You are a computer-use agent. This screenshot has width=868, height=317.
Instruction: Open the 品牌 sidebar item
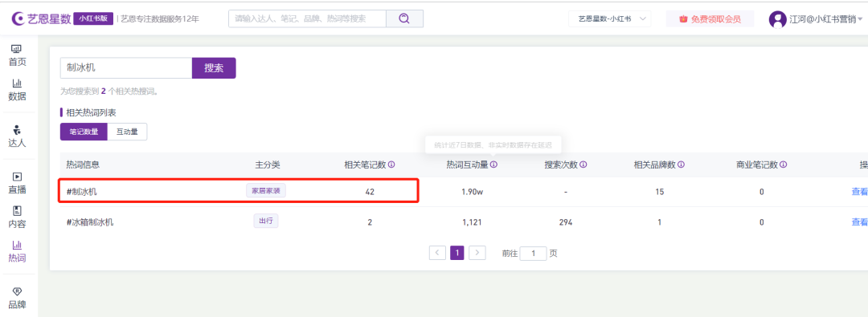tap(17, 299)
